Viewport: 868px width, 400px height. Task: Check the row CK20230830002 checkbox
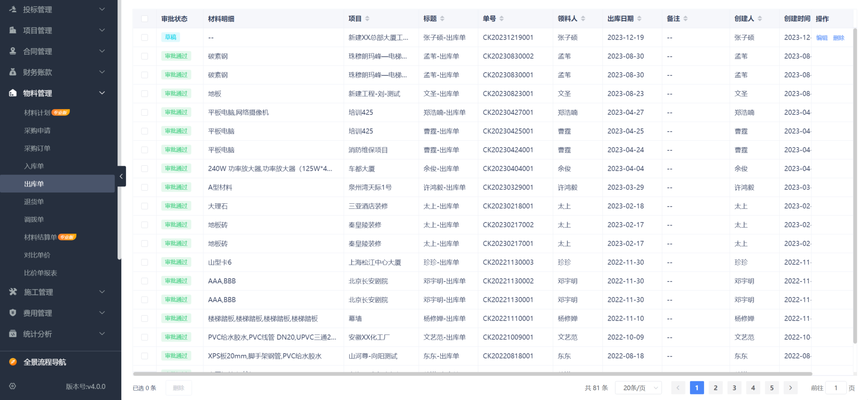point(145,56)
